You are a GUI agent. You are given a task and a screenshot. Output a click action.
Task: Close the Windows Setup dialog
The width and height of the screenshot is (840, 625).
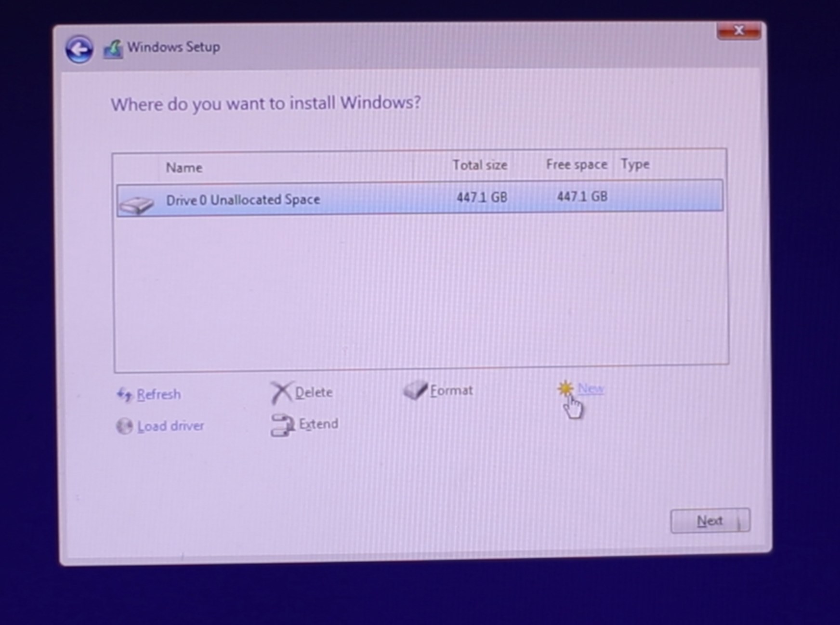[x=739, y=30]
